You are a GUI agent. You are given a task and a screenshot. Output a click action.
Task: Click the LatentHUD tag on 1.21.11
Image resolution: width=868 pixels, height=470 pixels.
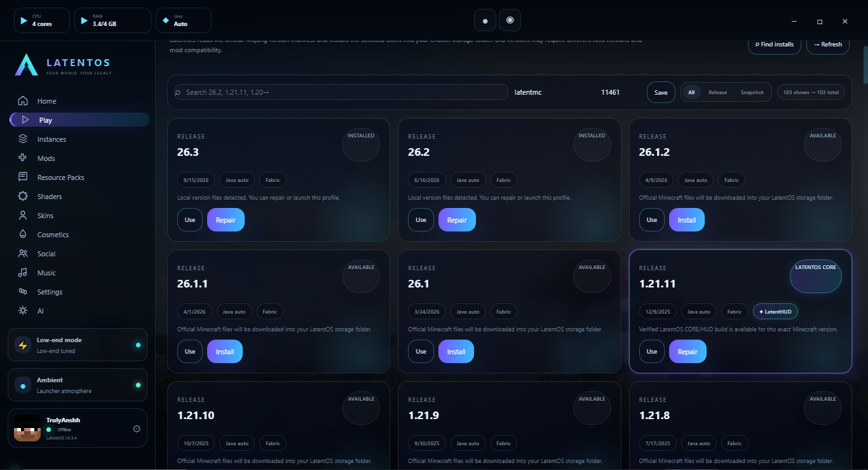(776, 312)
